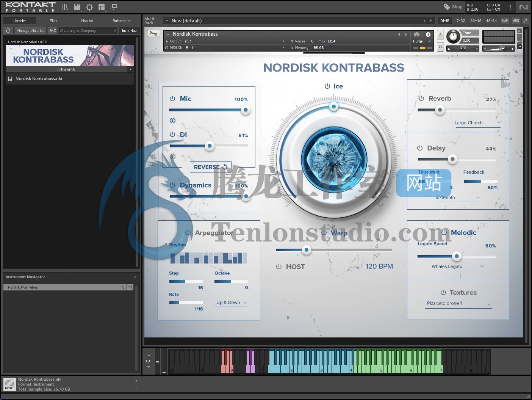This screenshot has width=532, height=400.
Task: Toggle the Melodic power button
Action: [x=444, y=232]
